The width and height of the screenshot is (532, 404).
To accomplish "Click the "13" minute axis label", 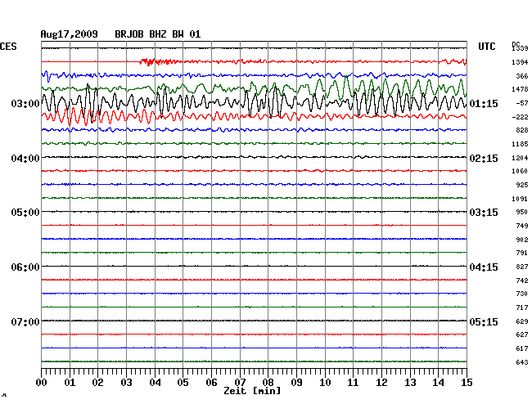I will point(410,383).
